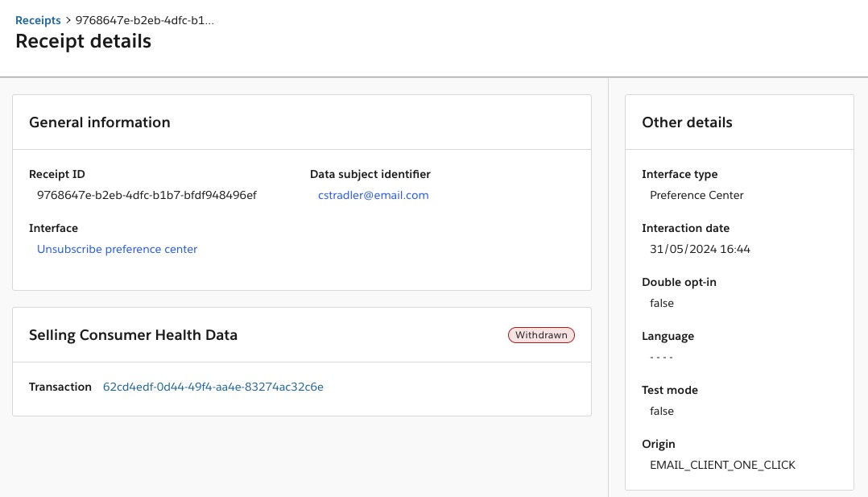Click the Data subject identifier label
This screenshot has height=497, width=868.
pyautogui.click(x=370, y=174)
